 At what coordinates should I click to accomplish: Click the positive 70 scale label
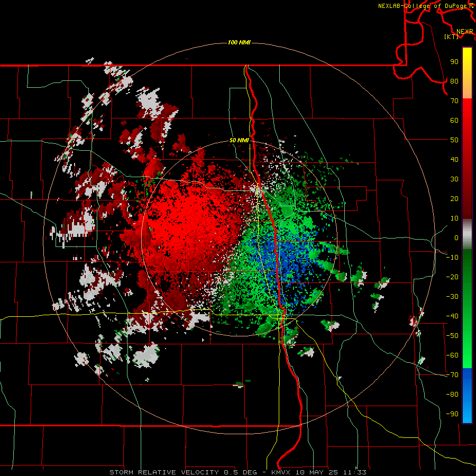[x=454, y=101]
